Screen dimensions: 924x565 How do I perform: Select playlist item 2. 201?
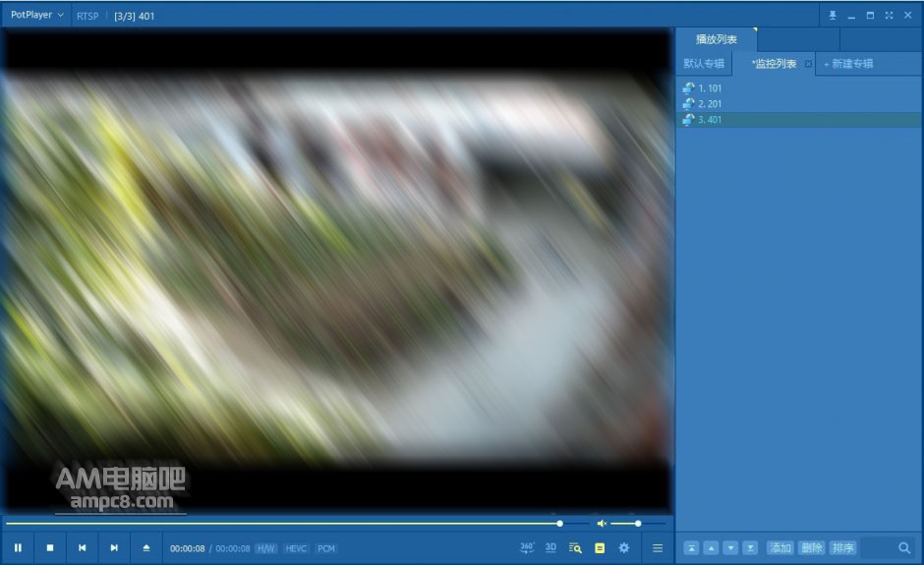click(799, 104)
